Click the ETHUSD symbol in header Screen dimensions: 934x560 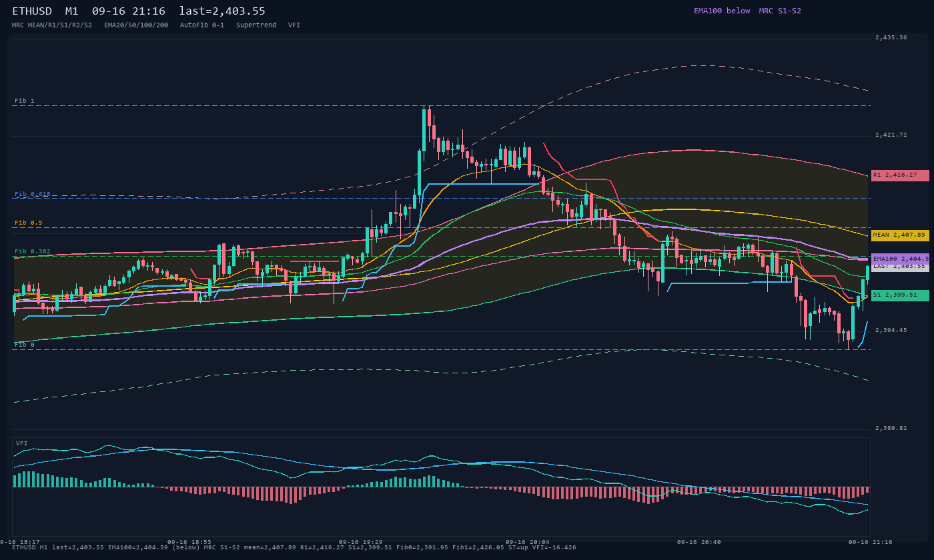tap(32, 11)
